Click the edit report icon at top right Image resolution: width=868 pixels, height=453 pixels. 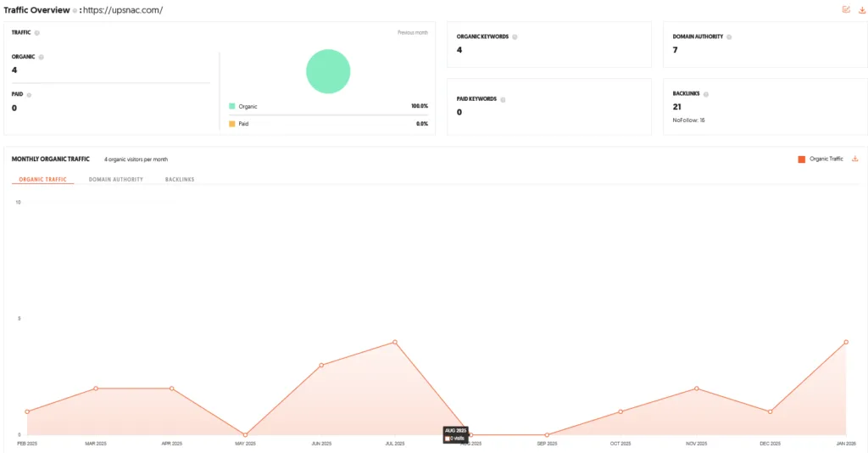(x=846, y=9)
